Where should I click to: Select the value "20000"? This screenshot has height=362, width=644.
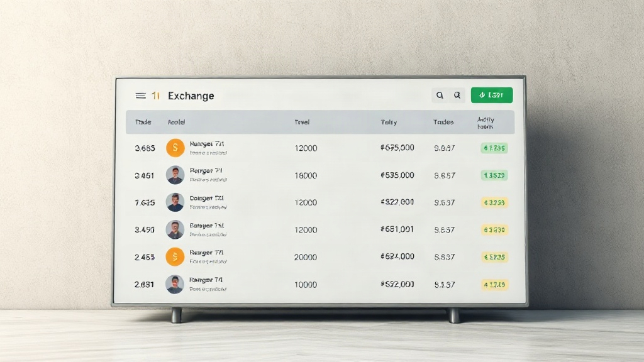coord(306,257)
